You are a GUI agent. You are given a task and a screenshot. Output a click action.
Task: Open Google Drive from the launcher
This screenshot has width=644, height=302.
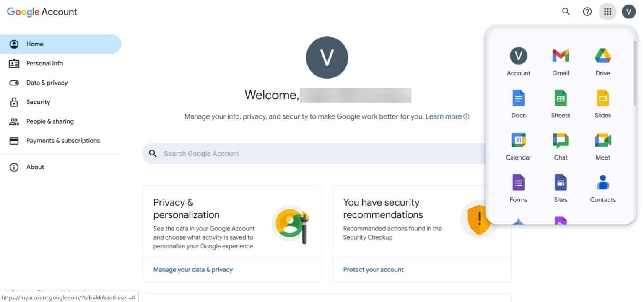click(x=602, y=61)
